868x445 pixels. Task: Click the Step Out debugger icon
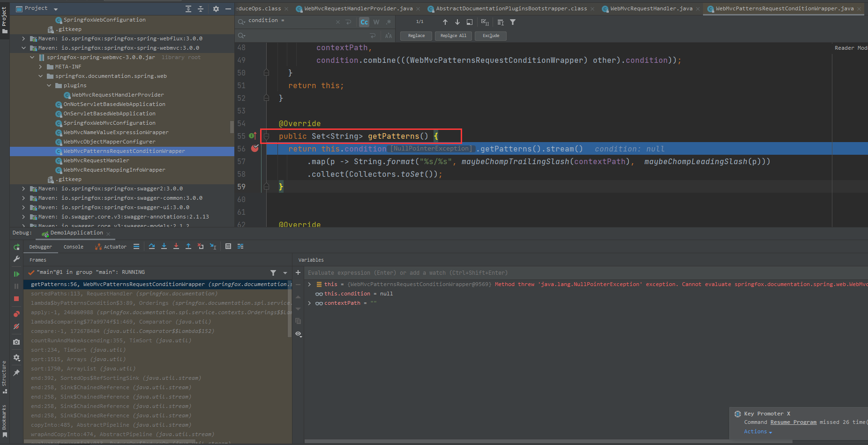point(188,246)
